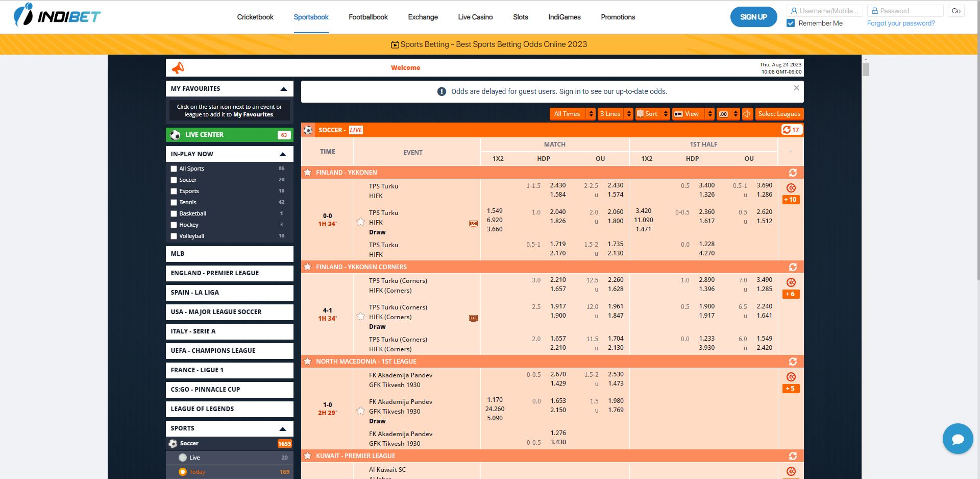The image size is (980, 479).
Task: Select the Today soccer radio option
Action: (x=182, y=472)
